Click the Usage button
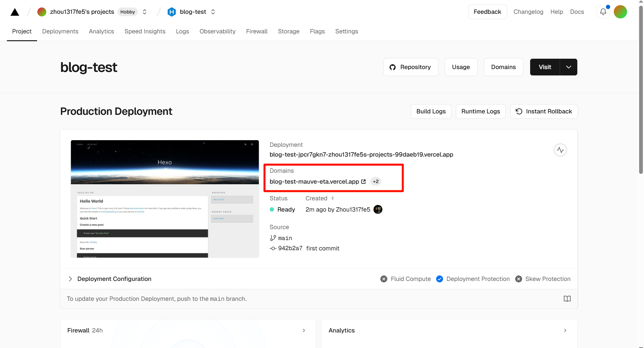644x348 pixels. coord(461,67)
